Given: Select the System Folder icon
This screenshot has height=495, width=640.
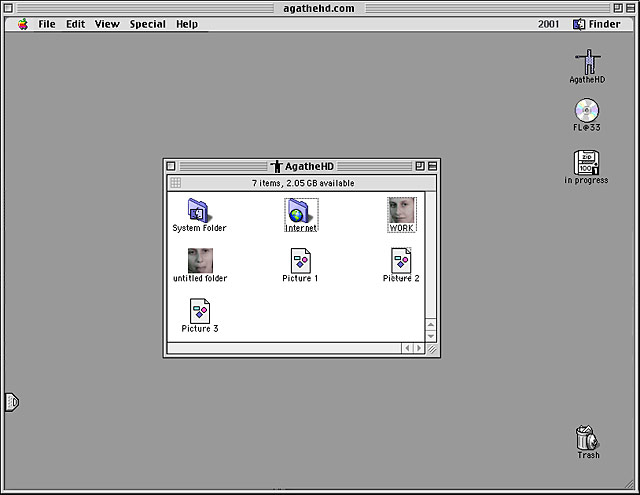Looking at the screenshot, I should (198, 210).
